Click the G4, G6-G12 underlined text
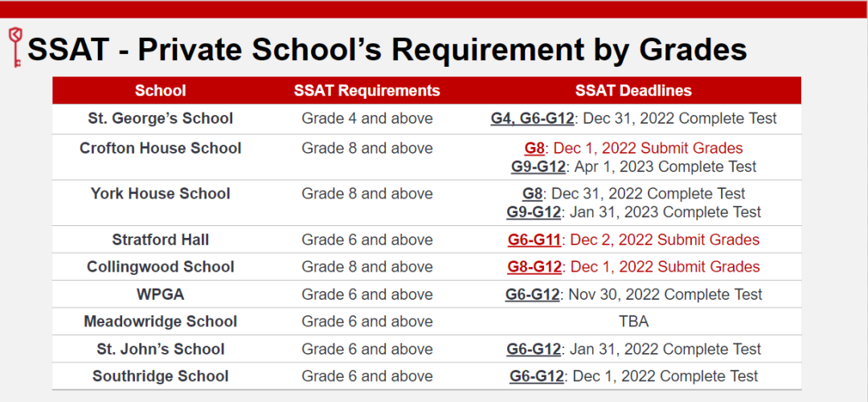868x402 pixels. coord(532,119)
